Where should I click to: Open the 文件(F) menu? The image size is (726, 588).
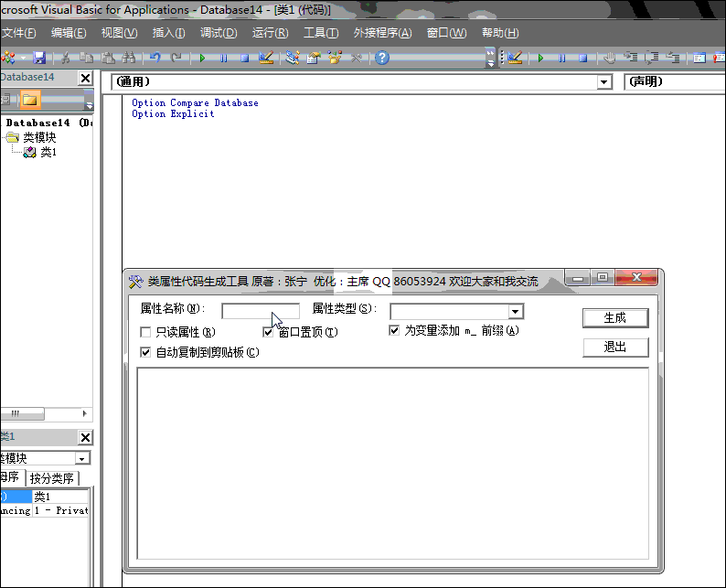tap(19, 33)
